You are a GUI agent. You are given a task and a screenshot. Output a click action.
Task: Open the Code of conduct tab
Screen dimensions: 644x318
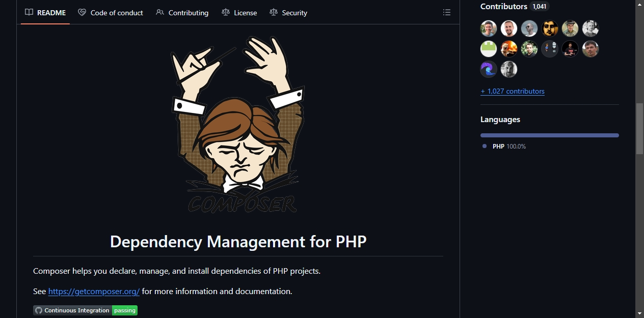click(111, 13)
